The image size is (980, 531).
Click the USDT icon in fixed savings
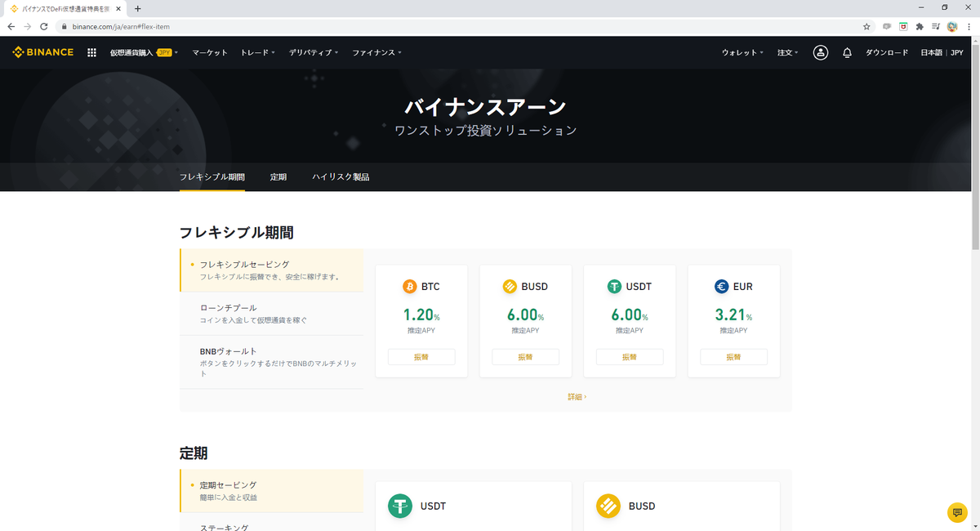tap(400, 506)
